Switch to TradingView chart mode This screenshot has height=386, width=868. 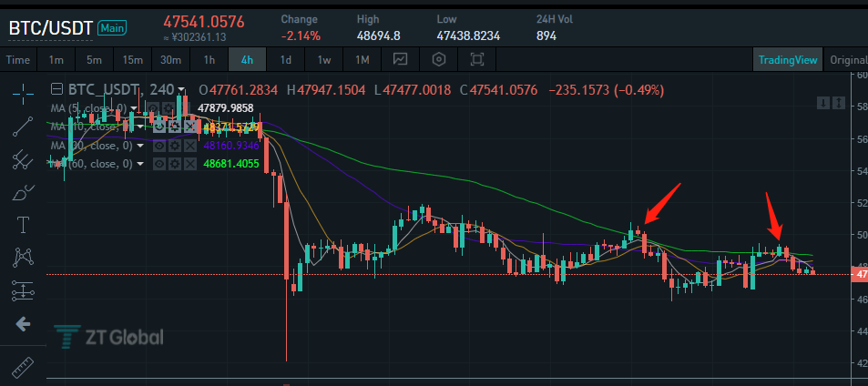[787, 60]
